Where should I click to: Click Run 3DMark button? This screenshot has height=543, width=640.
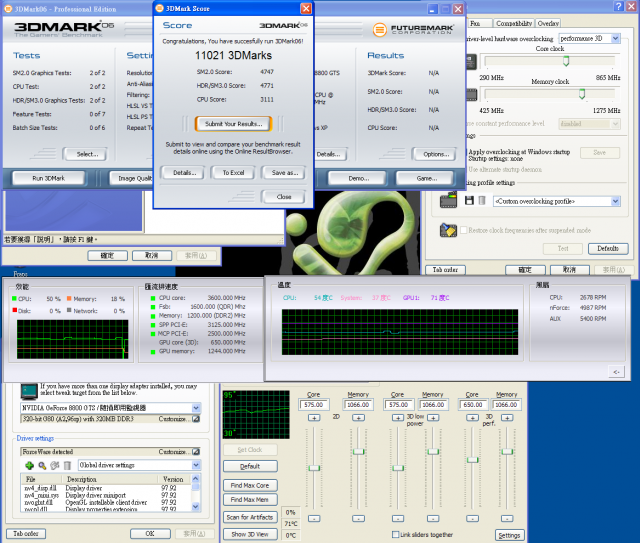click(49, 178)
